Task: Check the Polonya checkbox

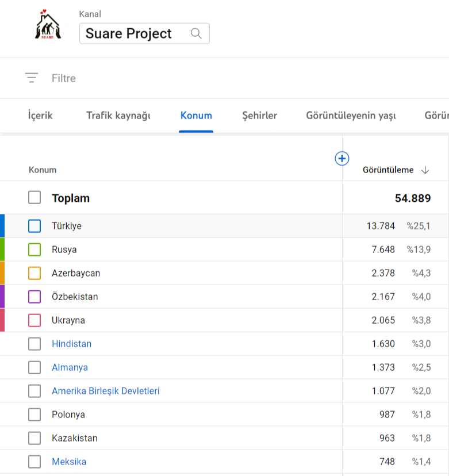Action: [34, 414]
